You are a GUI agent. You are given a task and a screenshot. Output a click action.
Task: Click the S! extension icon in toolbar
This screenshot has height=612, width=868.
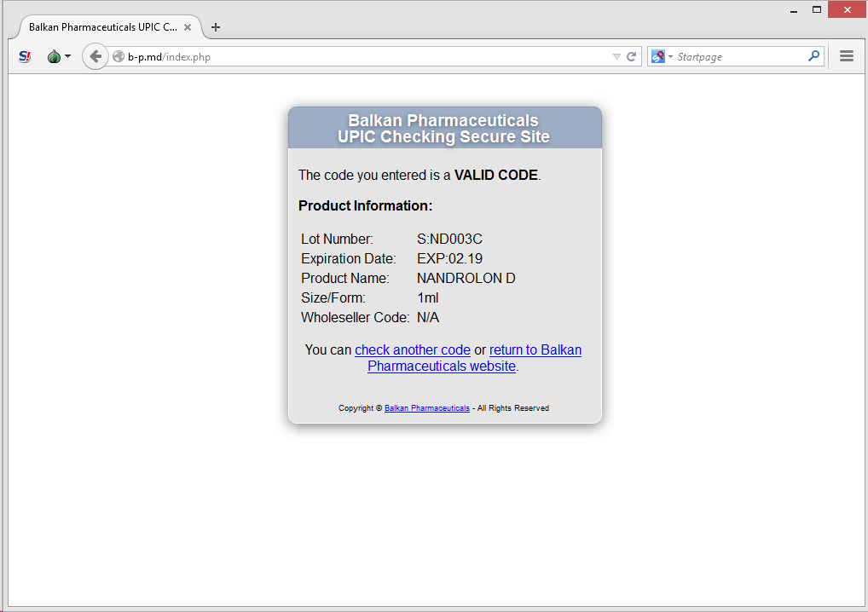25,56
